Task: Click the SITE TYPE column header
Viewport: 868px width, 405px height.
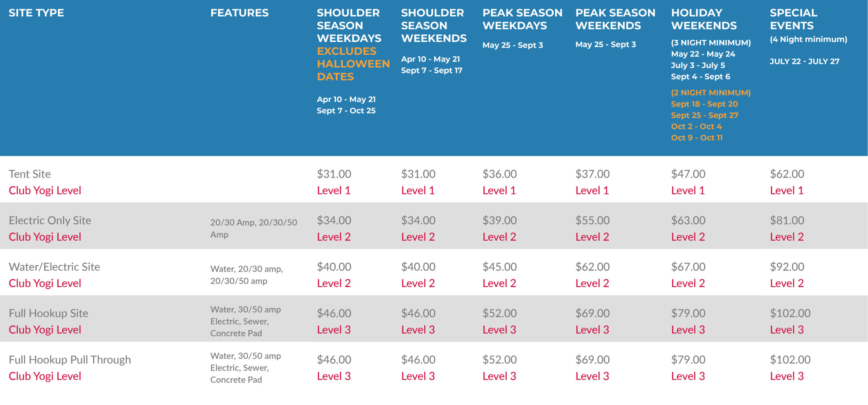Action: pyautogui.click(x=36, y=13)
